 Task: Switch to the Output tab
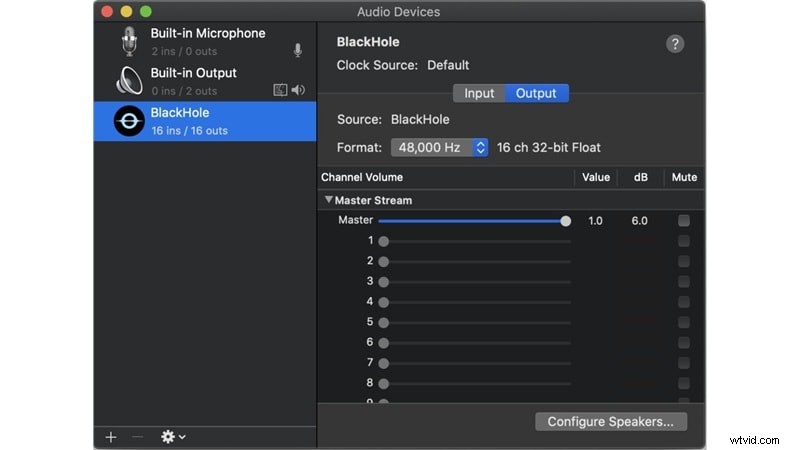[536, 93]
